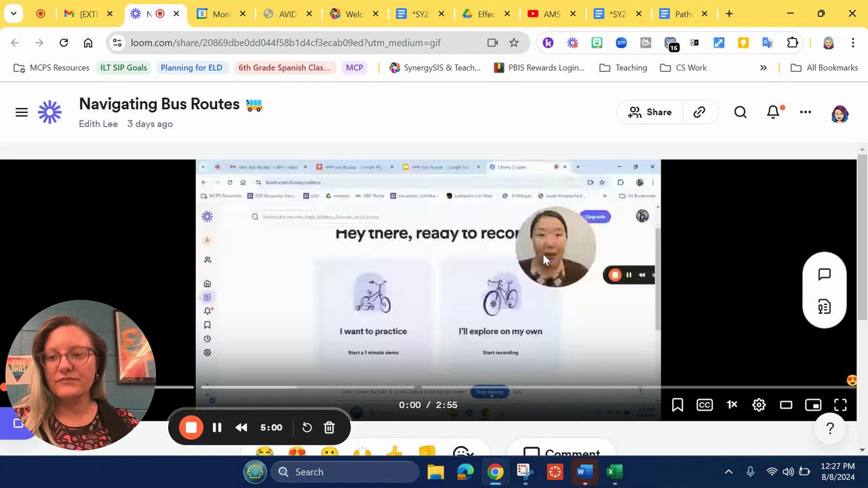Open the SynergySIS & Teach bookmark
Image resolution: width=868 pixels, height=488 pixels.
435,68
